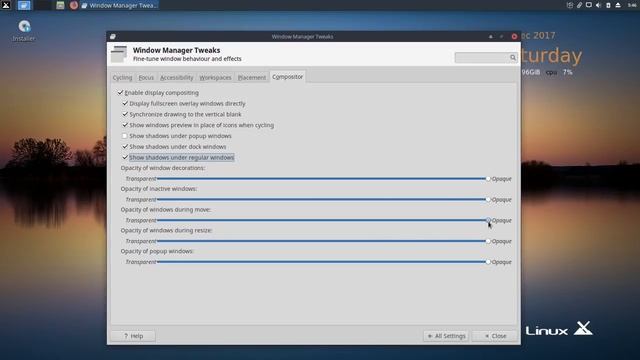
Task: Click the battery power tray icon
Action: coord(608,5)
